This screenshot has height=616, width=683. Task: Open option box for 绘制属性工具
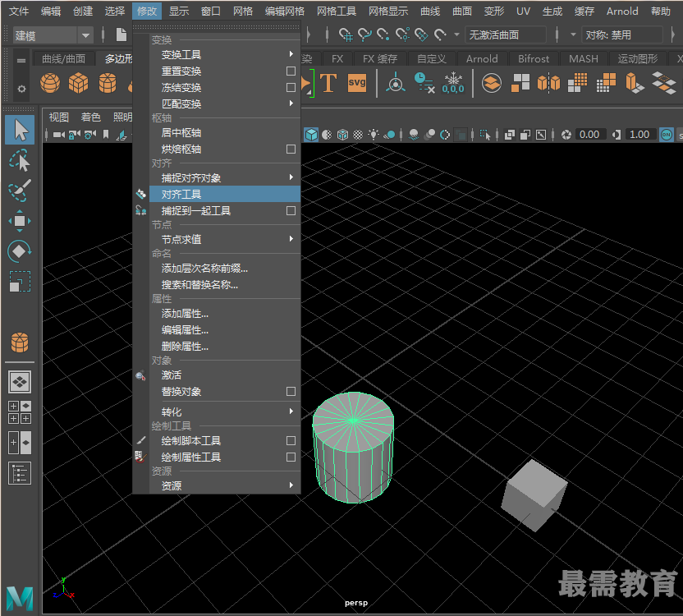pos(291,457)
